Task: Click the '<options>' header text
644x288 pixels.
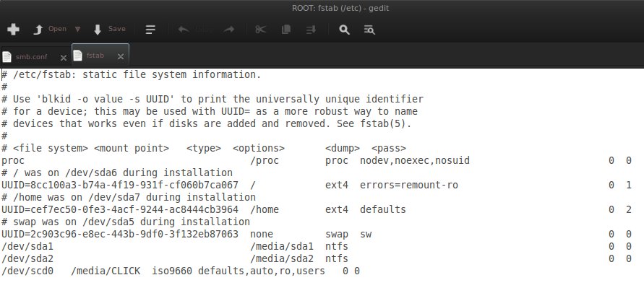Action: click(259, 149)
